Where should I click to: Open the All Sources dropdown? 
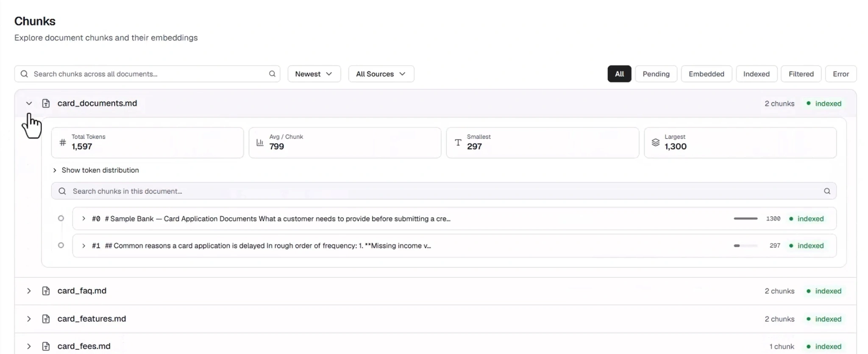coord(381,74)
